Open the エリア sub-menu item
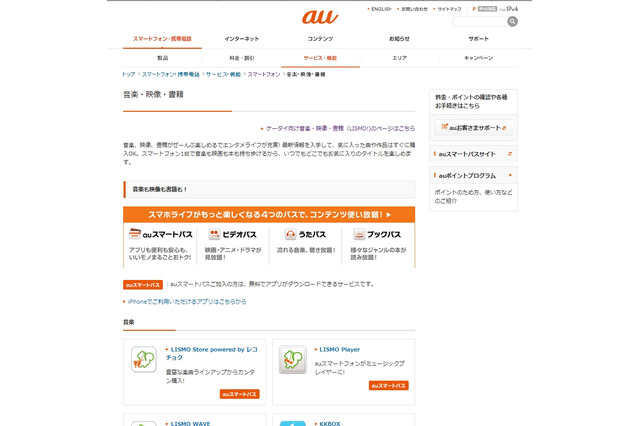Viewport: 640px width, 426px height. pyautogui.click(x=399, y=58)
